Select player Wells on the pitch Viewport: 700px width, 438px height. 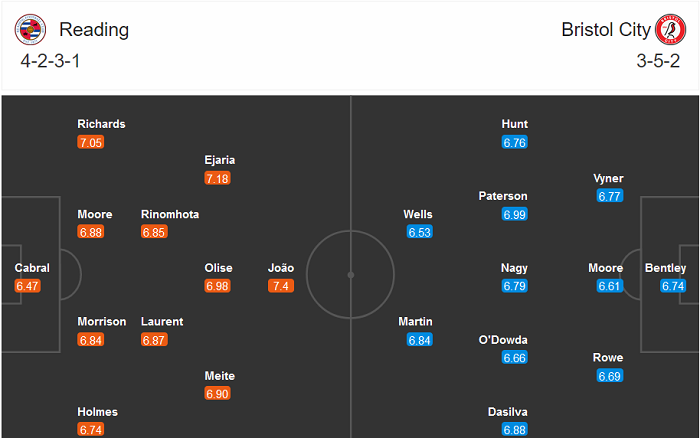418,214
